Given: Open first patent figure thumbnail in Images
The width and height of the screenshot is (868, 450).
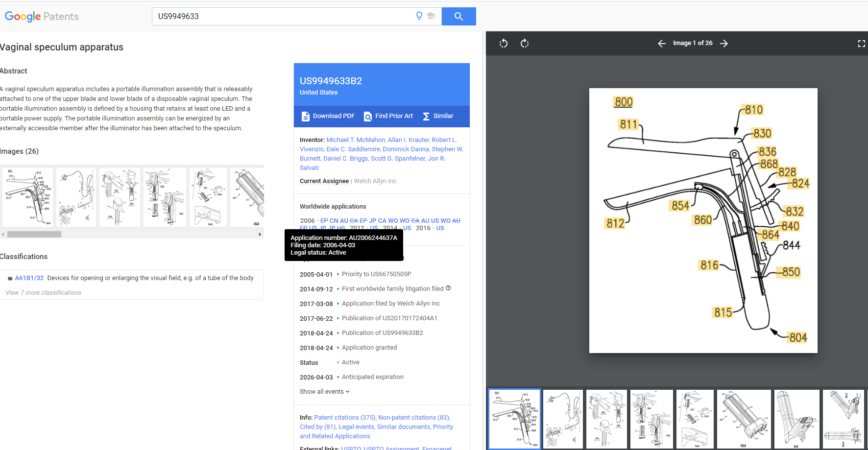Looking at the screenshot, I should [27, 197].
